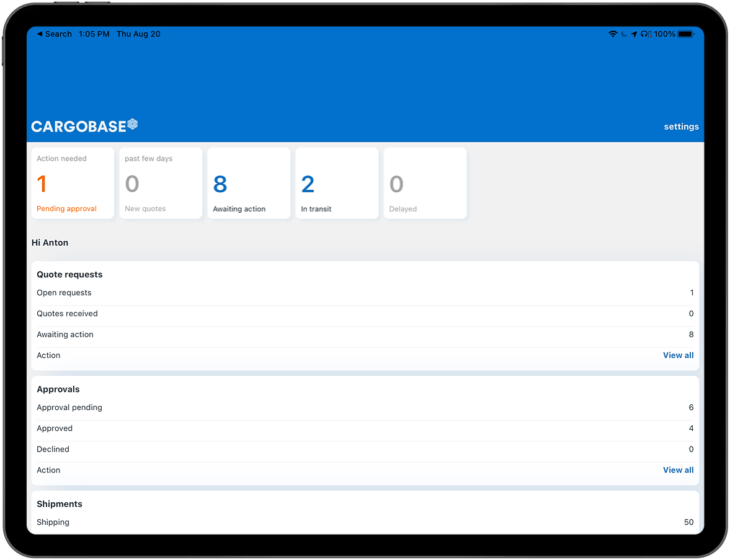Tap the Wi-Fi icon in status bar
730x560 pixels.
(613, 34)
